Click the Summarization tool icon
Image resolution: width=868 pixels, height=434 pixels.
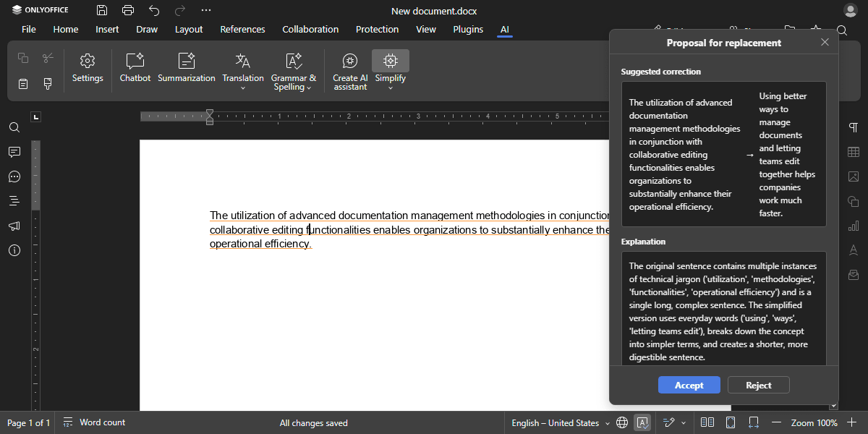187,61
